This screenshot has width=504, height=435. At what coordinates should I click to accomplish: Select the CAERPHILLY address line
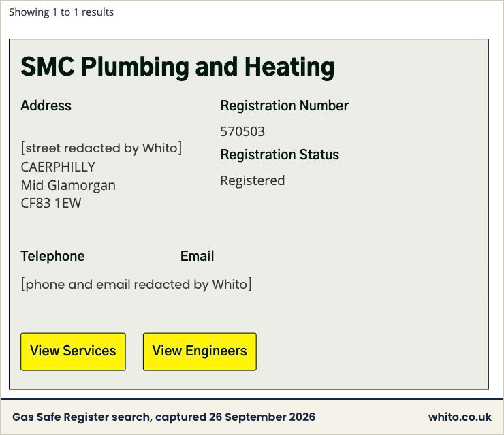[58, 167]
